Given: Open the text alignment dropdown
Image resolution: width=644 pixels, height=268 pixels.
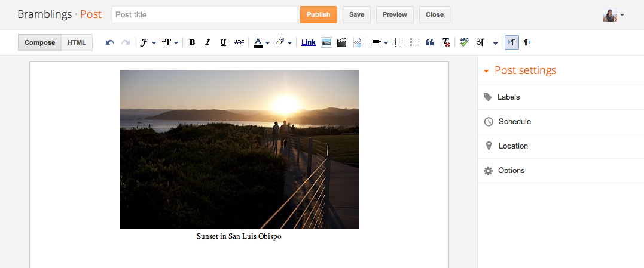Looking at the screenshot, I should tap(380, 42).
